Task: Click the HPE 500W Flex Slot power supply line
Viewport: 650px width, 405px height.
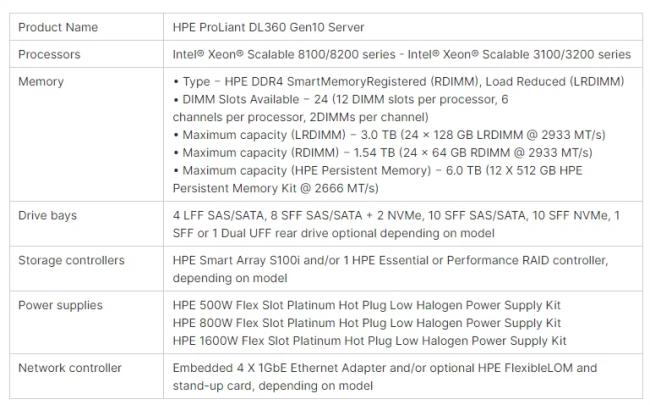Action: tap(366, 306)
